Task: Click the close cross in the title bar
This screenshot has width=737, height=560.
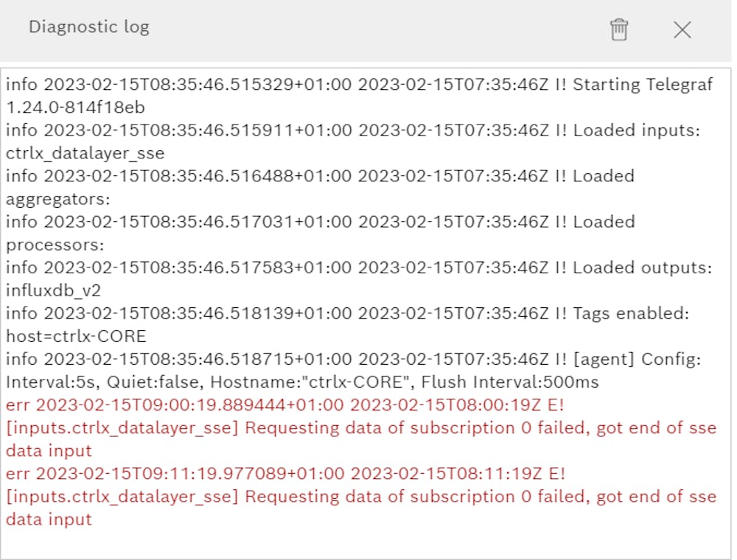Action: coord(682,29)
